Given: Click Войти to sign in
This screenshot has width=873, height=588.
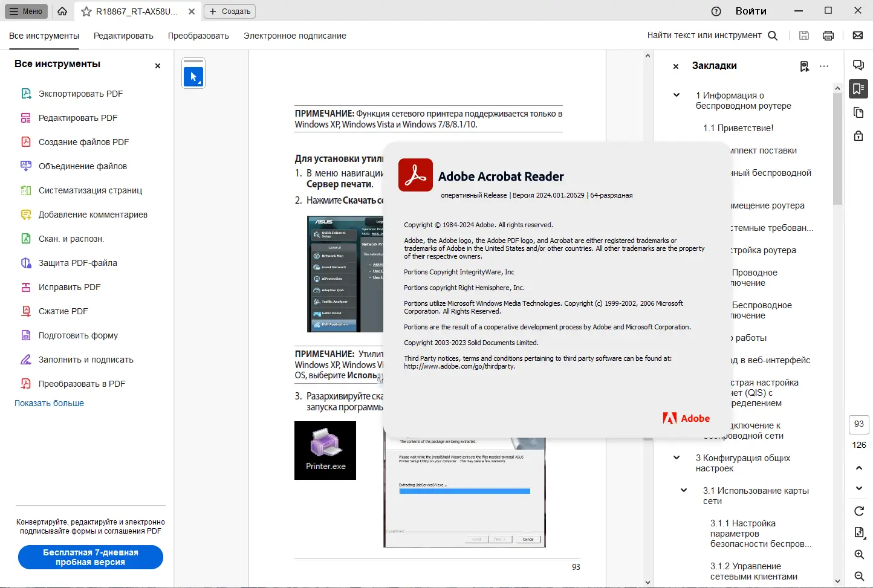Looking at the screenshot, I should click(x=751, y=11).
